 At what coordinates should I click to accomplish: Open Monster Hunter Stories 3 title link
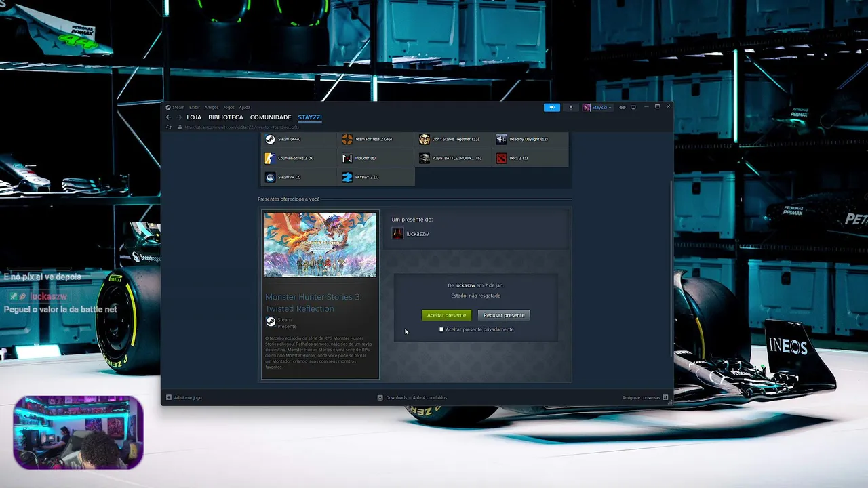313,302
